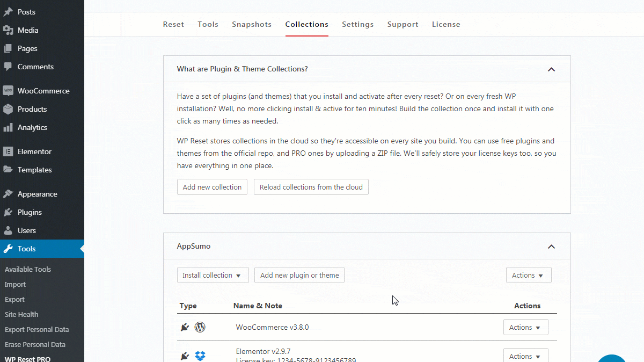Collapse the AppSumo collection panel
The width and height of the screenshot is (644, 362).
(551, 247)
